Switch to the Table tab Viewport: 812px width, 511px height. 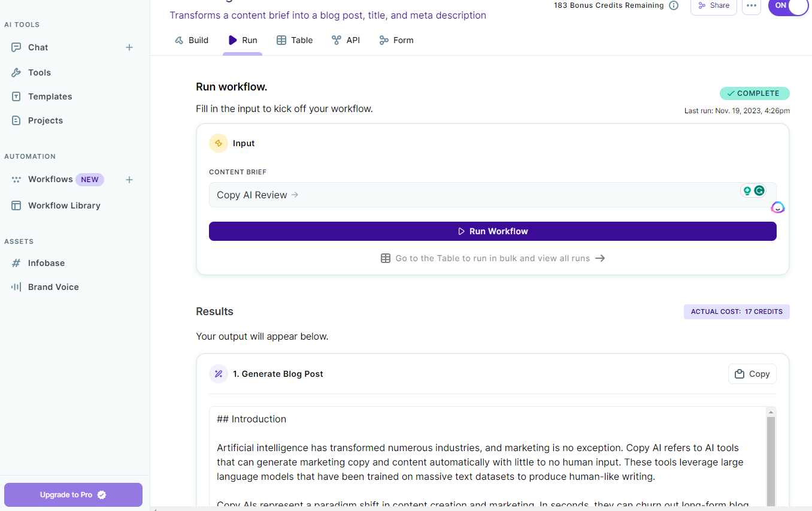point(295,40)
